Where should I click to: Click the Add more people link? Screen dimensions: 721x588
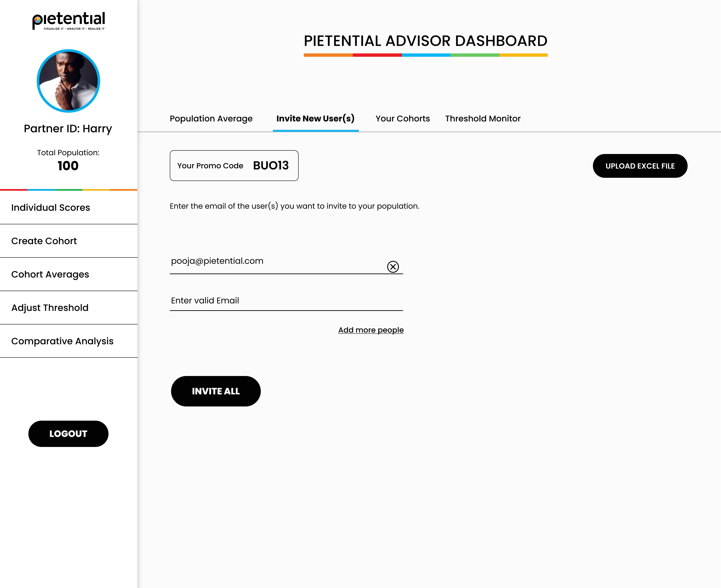pos(371,330)
